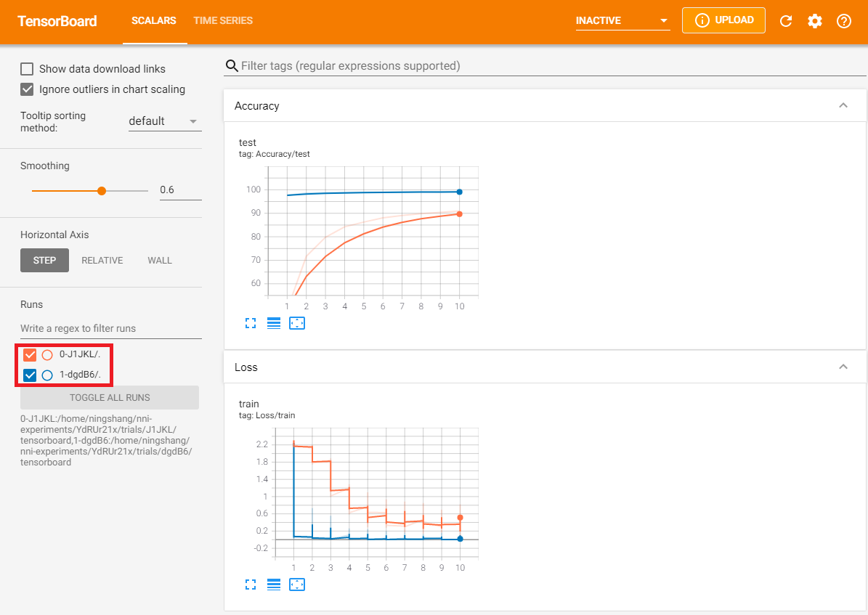The width and height of the screenshot is (868, 615).
Task: Open the settings gear icon
Action: pyautogui.click(x=815, y=21)
